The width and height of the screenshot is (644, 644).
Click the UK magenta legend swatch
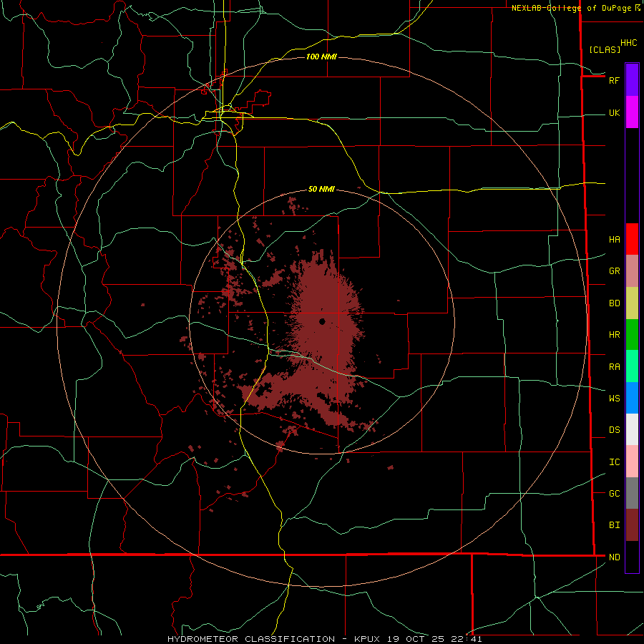(x=632, y=112)
